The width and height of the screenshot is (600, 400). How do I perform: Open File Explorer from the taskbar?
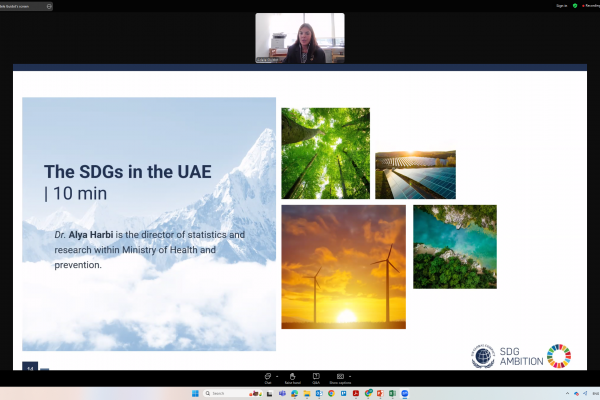click(x=305, y=393)
